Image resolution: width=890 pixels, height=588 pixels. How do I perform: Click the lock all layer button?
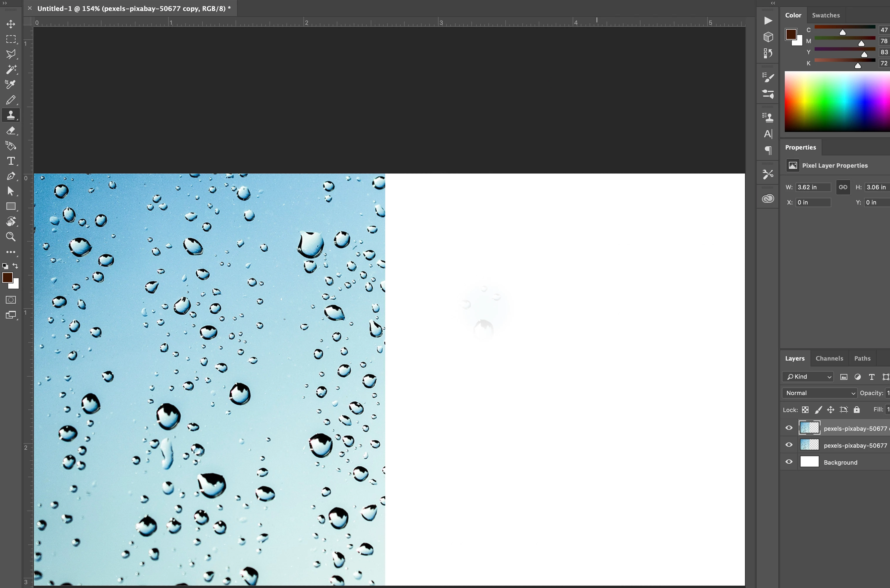coord(857,410)
